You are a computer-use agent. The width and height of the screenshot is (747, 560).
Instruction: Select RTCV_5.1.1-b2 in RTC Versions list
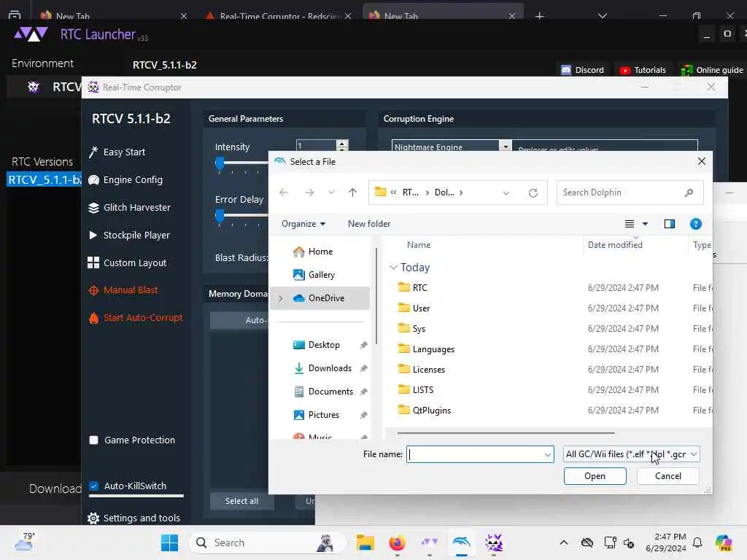pos(44,179)
